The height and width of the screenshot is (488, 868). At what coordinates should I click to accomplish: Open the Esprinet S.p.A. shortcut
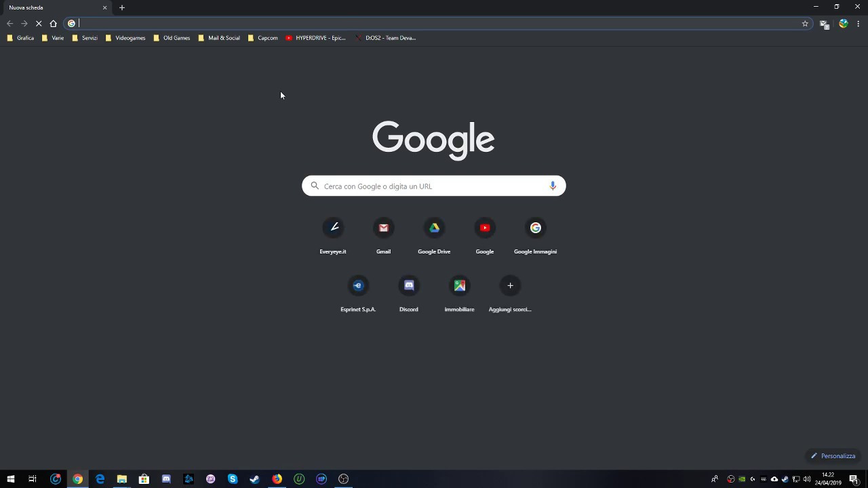point(358,294)
